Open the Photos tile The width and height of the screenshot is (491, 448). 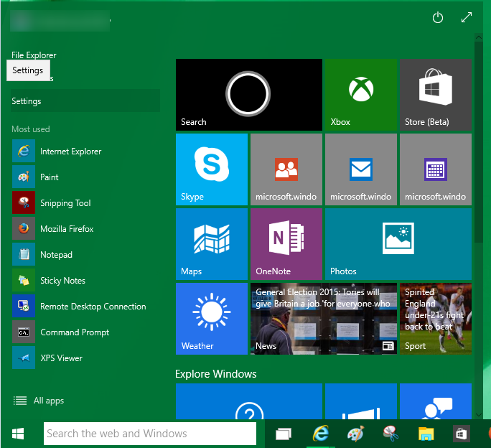pos(398,244)
